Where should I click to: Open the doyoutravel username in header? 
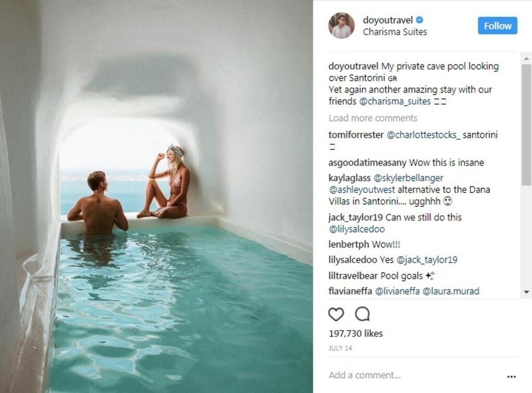click(388, 20)
